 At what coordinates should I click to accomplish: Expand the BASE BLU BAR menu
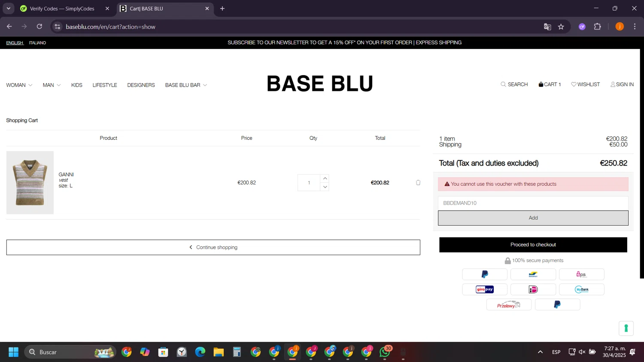pos(186,85)
